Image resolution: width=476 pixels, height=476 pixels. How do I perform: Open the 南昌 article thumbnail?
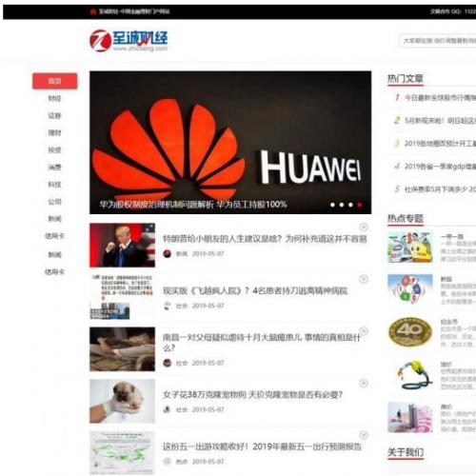pos(122,349)
